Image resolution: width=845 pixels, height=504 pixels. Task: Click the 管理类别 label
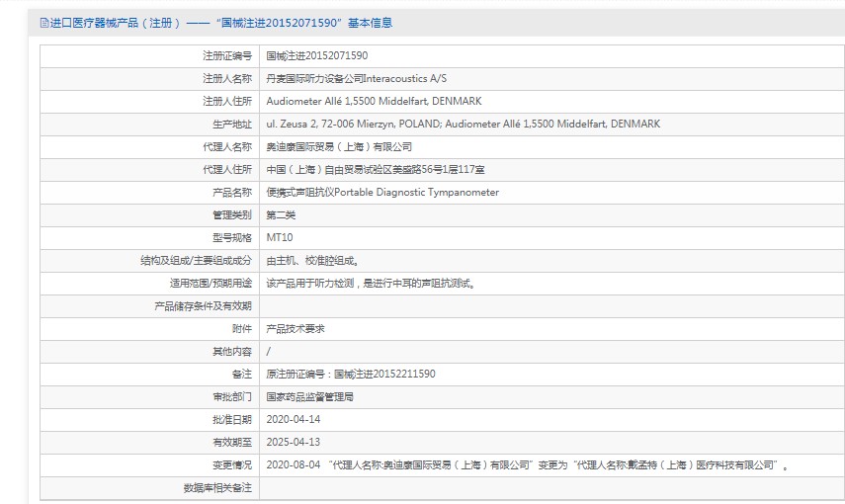coord(232,215)
